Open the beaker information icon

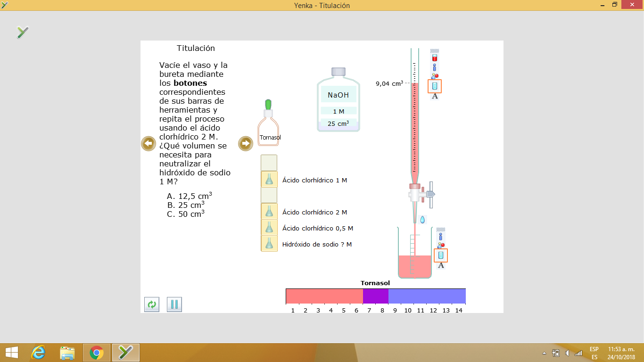tap(440, 236)
